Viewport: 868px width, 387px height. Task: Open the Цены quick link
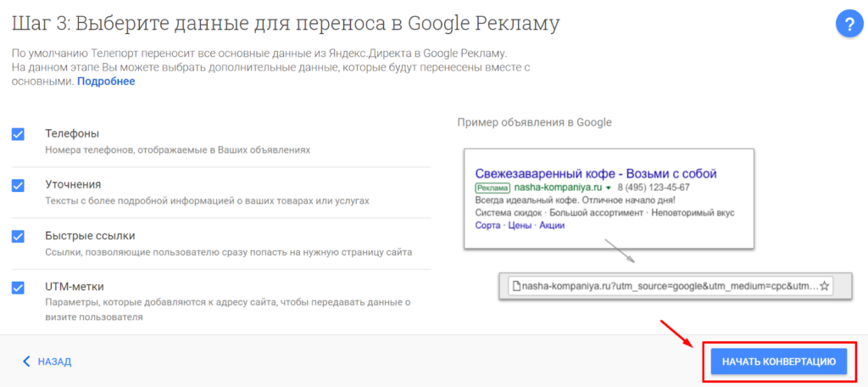pos(519,226)
